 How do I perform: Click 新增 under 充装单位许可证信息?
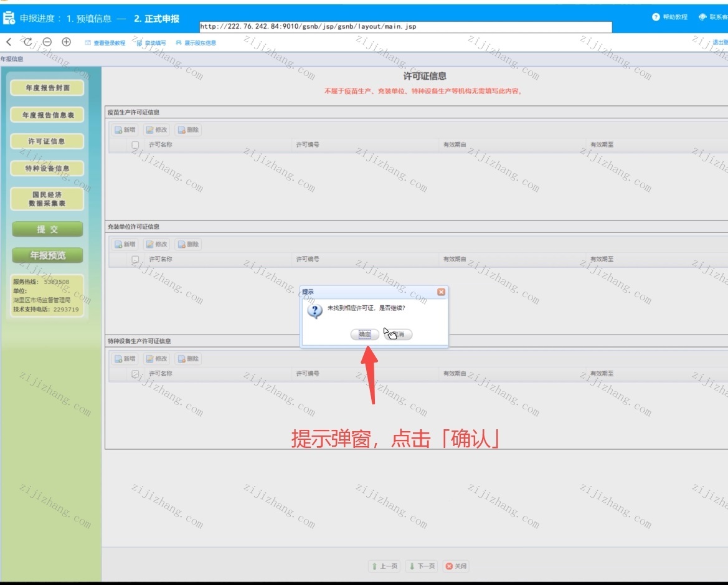tap(125, 244)
